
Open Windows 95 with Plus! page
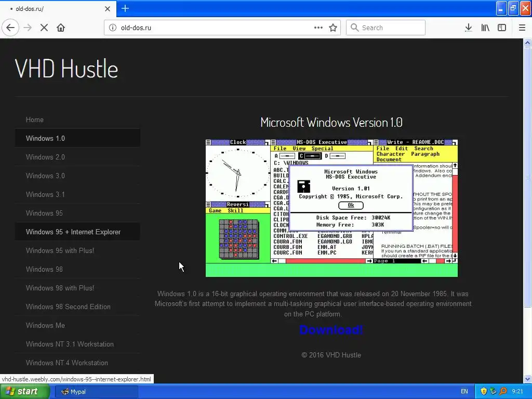(x=78, y=251)
